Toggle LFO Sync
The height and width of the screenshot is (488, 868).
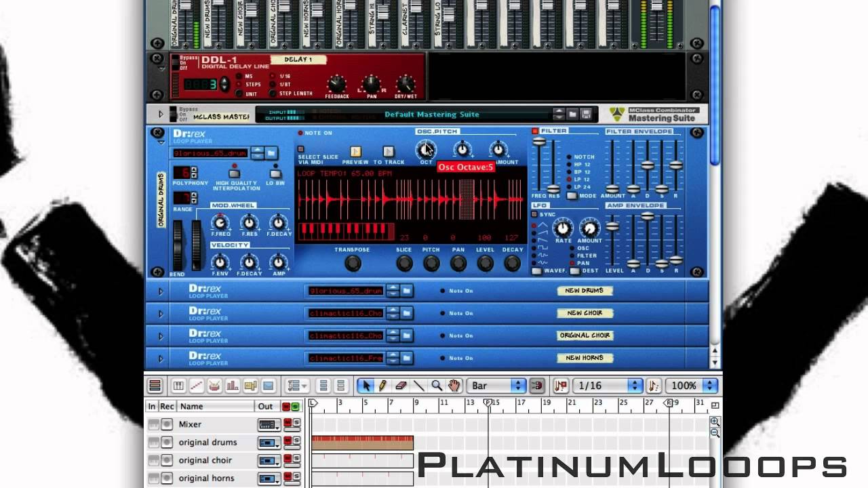[x=535, y=214]
